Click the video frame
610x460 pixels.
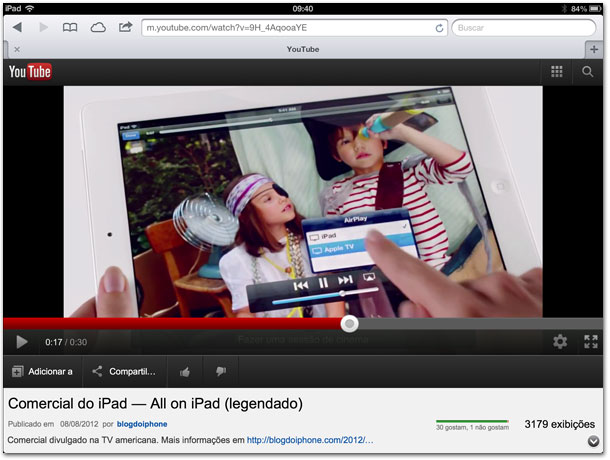[303, 202]
